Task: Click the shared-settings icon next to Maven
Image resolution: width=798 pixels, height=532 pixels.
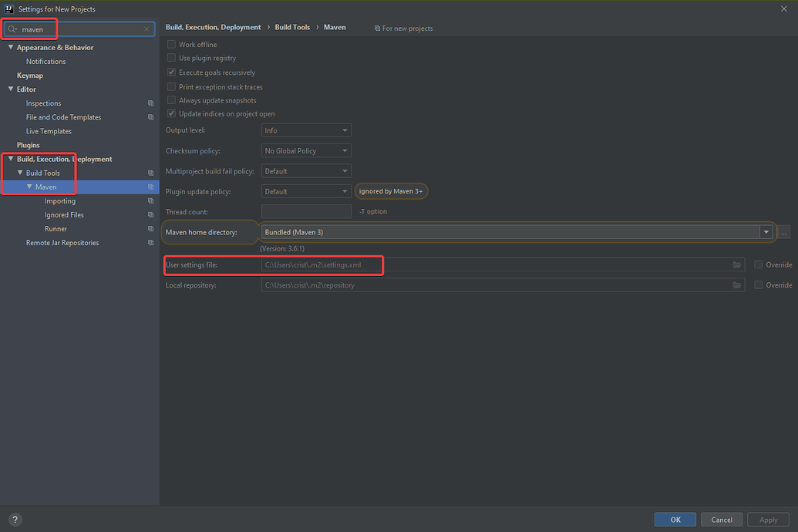Action: tap(151, 187)
